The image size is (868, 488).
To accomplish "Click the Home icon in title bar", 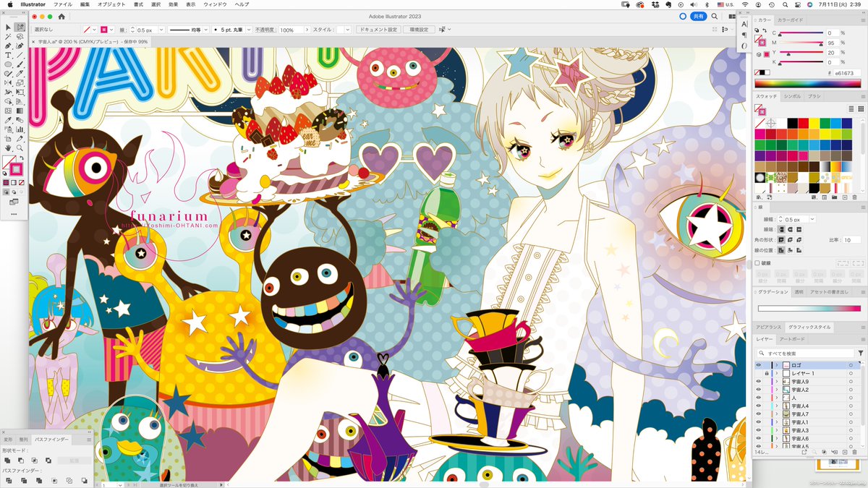I will pos(61,16).
